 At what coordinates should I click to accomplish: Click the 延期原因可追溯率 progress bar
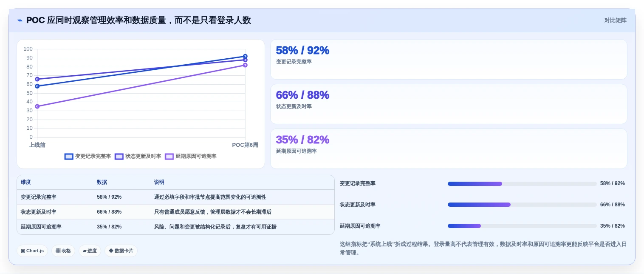(522, 226)
